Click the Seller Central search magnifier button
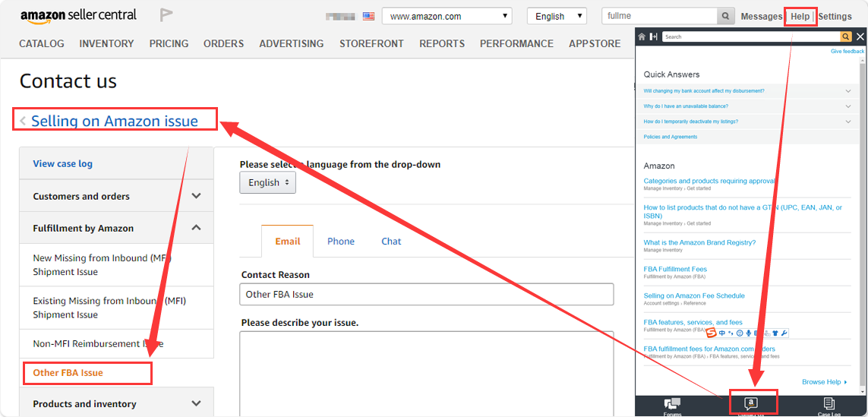 (x=726, y=16)
